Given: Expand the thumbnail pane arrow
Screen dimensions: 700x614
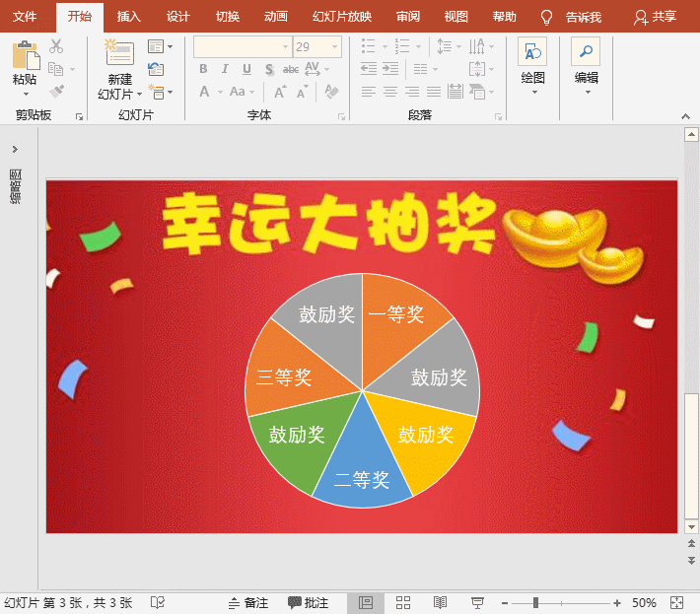Looking at the screenshot, I should point(15,149).
